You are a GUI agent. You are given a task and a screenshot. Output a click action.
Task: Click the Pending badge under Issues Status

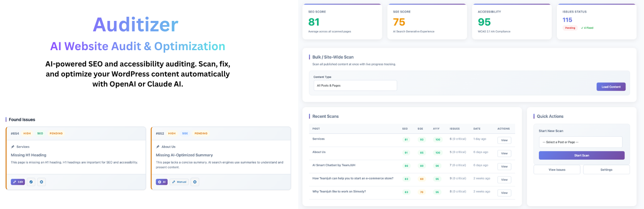click(x=570, y=28)
